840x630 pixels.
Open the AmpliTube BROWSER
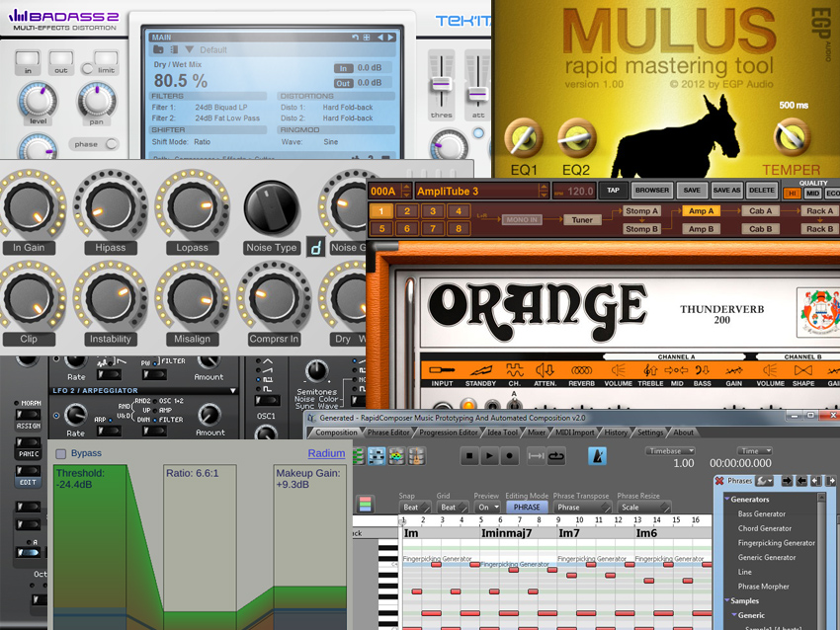click(x=651, y=191)
